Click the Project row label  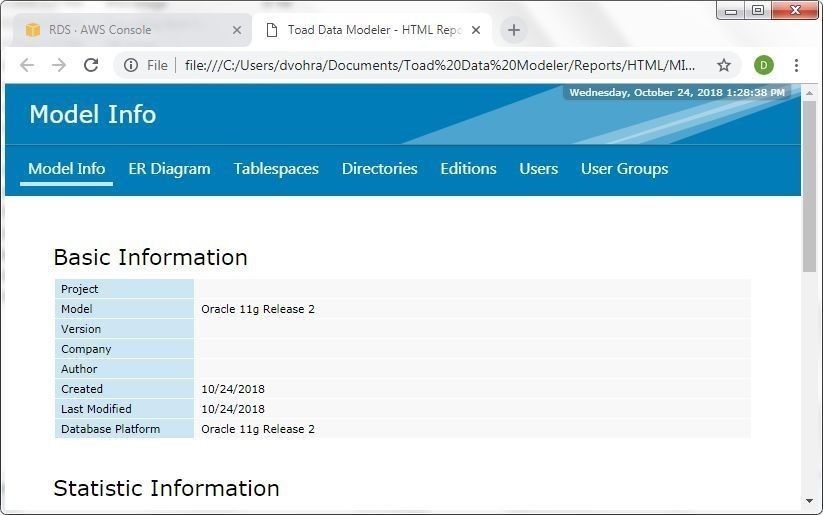79,289
